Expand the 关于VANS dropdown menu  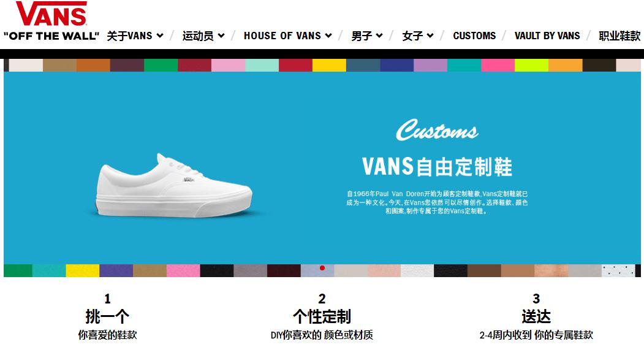[135, 36]
